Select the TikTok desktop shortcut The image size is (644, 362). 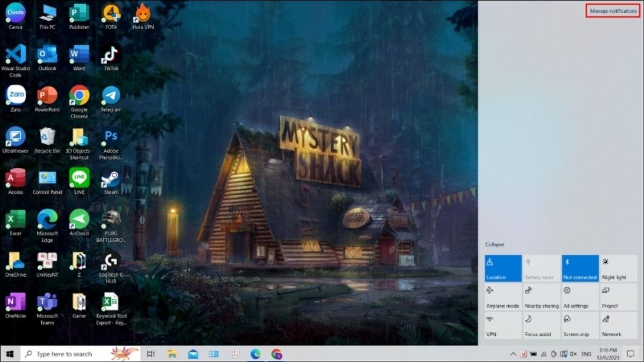click(x=111, y=57)
